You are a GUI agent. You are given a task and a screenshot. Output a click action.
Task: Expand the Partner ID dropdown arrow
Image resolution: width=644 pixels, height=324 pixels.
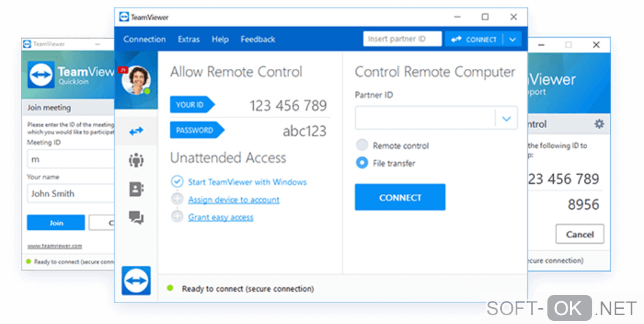coord(506,118)
